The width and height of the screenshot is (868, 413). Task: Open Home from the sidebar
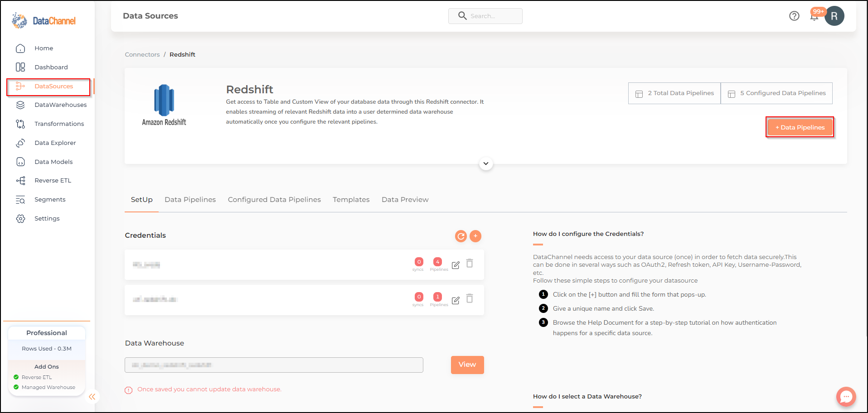click(44, 48)
